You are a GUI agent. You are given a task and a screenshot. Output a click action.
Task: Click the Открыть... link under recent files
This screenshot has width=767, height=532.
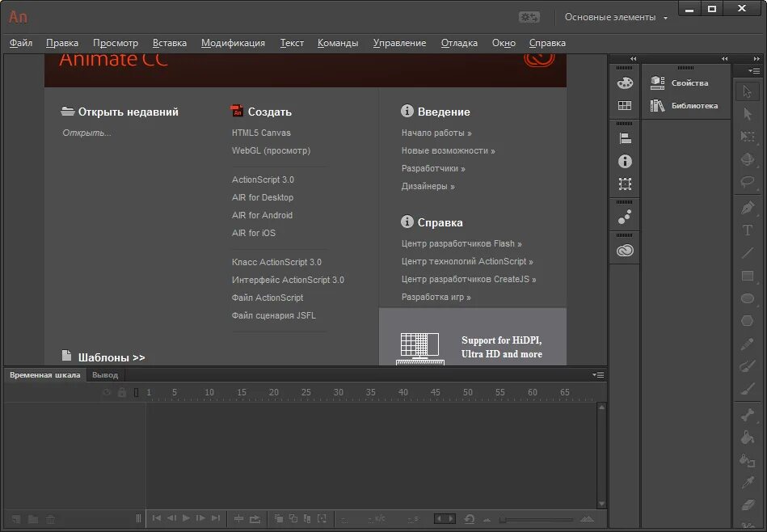pos(86,133)
